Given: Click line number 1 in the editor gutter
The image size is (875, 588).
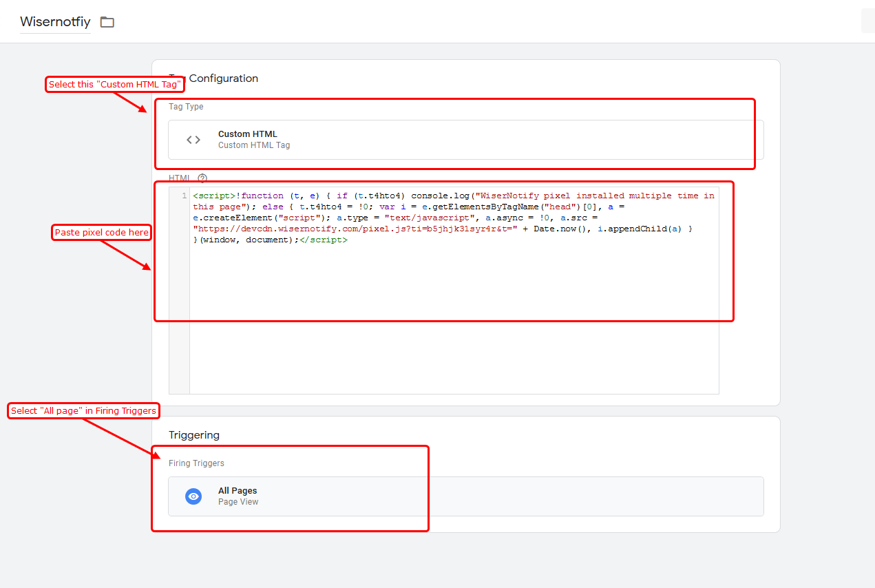Looking at the screenshot, I should 184,196.
